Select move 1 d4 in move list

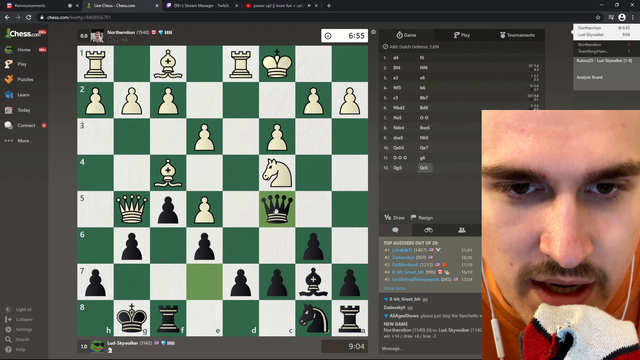(x=396, y=58)
